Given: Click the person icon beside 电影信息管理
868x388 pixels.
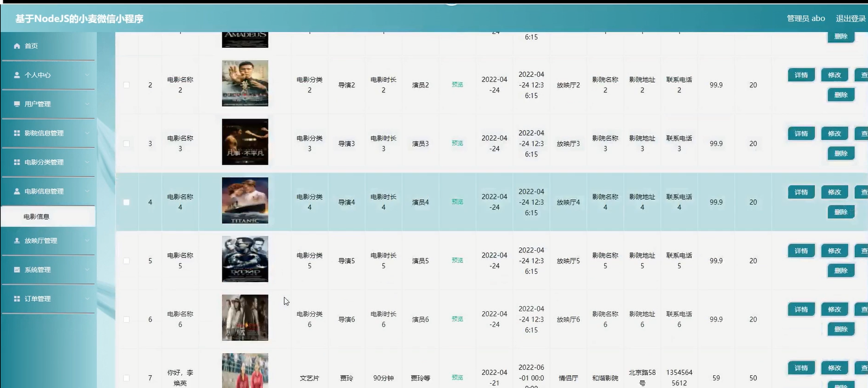Looking at the screenshot, I should [x=17, y=192].
